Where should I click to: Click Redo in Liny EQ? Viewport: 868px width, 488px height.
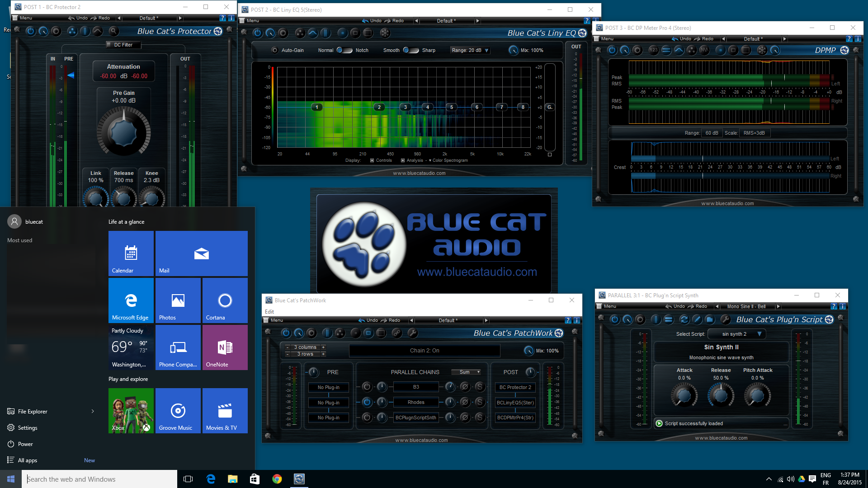tap(393, 21)
